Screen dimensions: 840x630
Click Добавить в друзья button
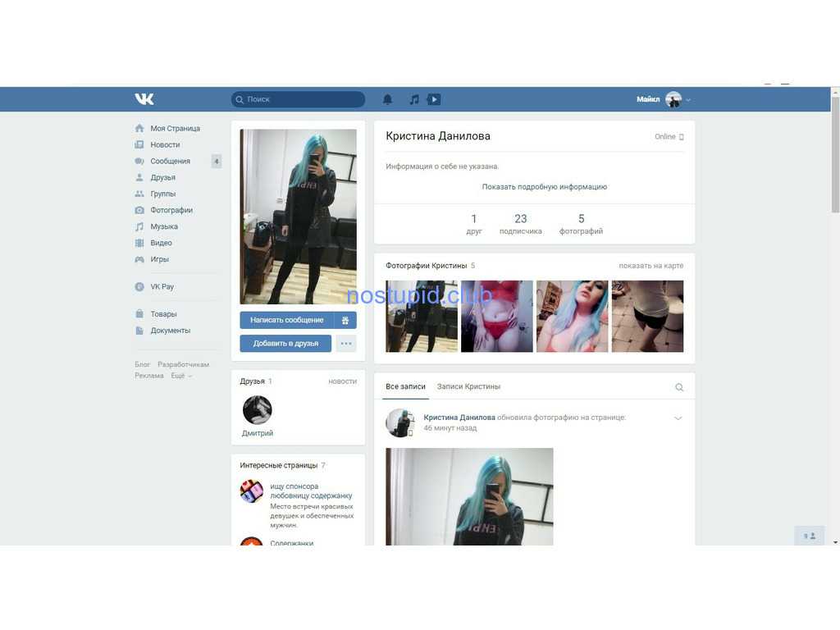(285, 344)
